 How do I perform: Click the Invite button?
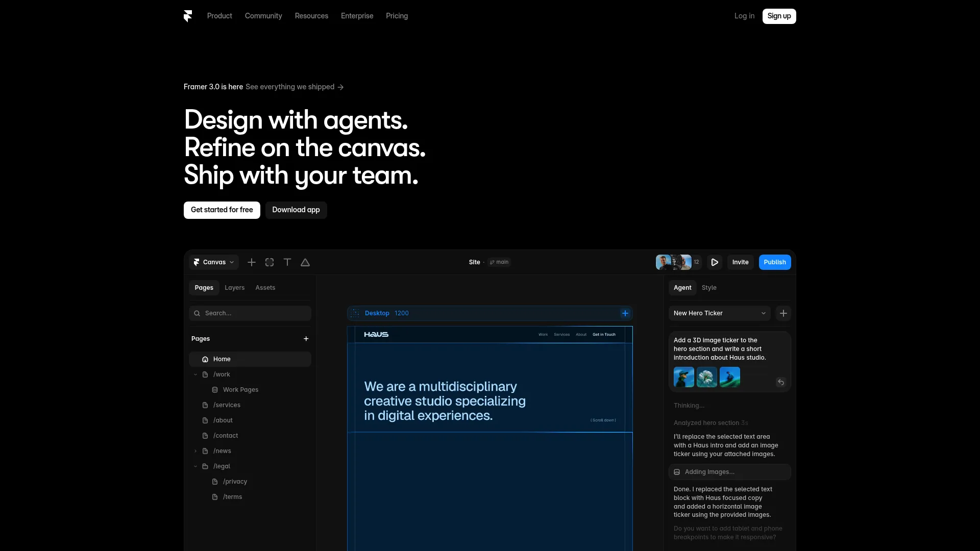pos(741,262)
